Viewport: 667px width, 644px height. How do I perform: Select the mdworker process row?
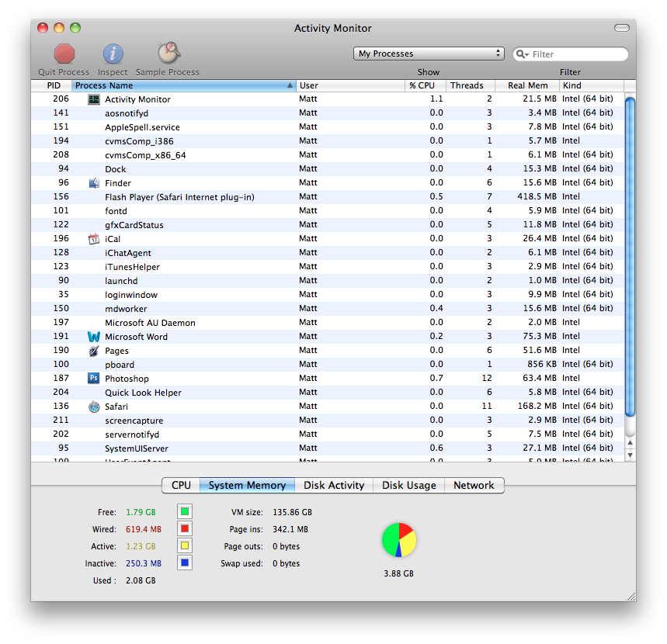[x=328, y=309]
